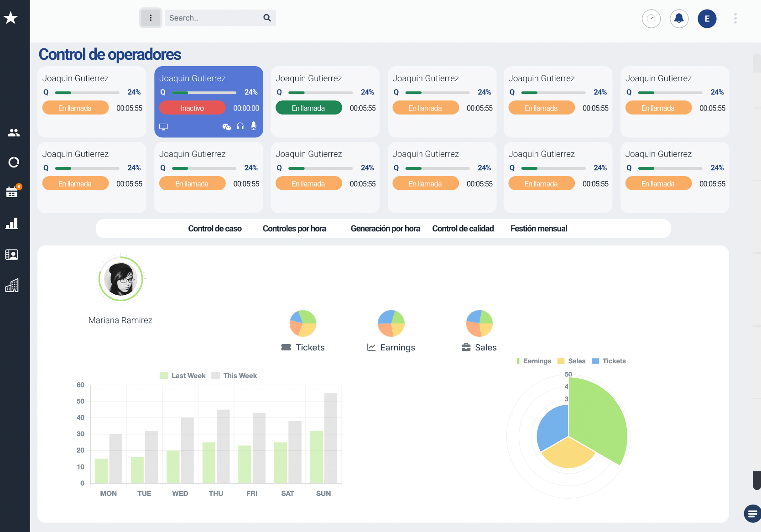Screen dimensions: 761x532
Task: Switch to the Control de calidad tab
Action: [463, 229]
